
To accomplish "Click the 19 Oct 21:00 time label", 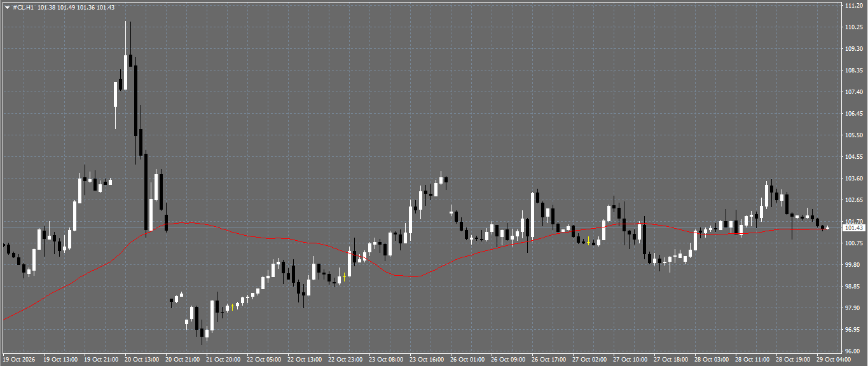I will click(102, 360).
